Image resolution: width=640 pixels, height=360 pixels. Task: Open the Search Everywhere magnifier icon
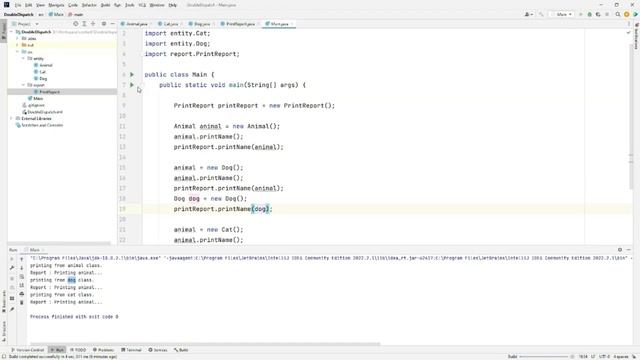click(618, 14)
